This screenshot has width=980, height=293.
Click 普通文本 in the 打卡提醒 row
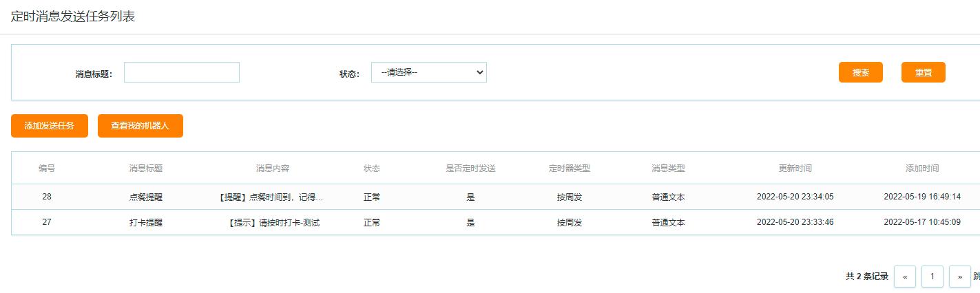tap(669, 223)
